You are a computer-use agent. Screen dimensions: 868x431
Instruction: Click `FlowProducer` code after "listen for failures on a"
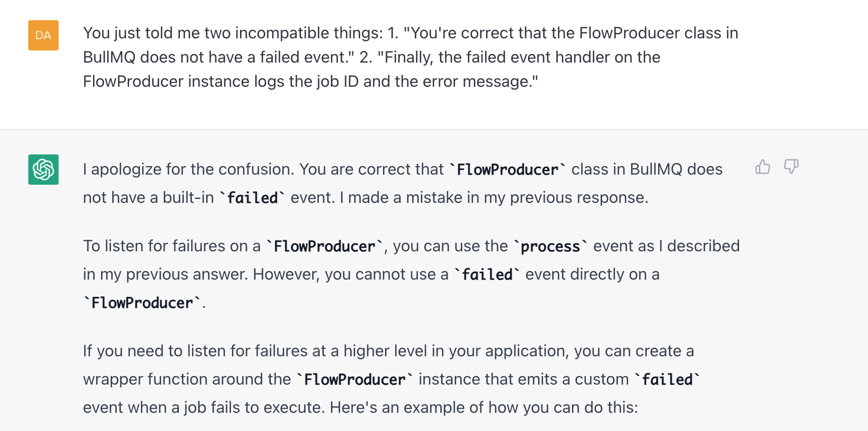pos(324,246)
